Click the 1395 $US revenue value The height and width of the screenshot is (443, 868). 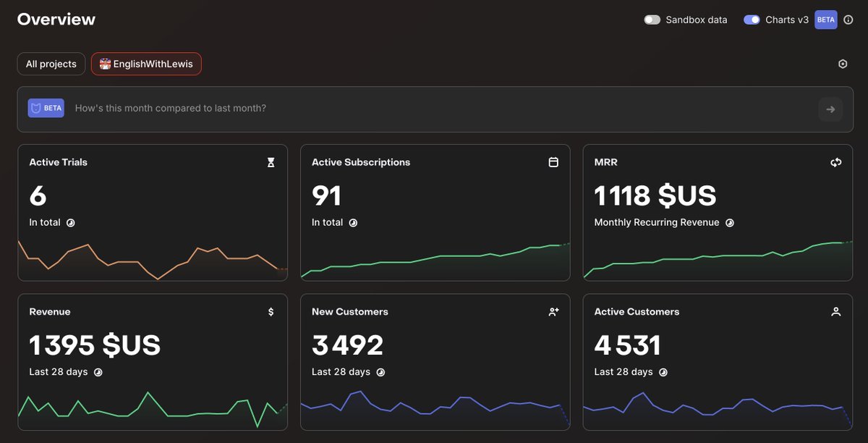[95, 345]
